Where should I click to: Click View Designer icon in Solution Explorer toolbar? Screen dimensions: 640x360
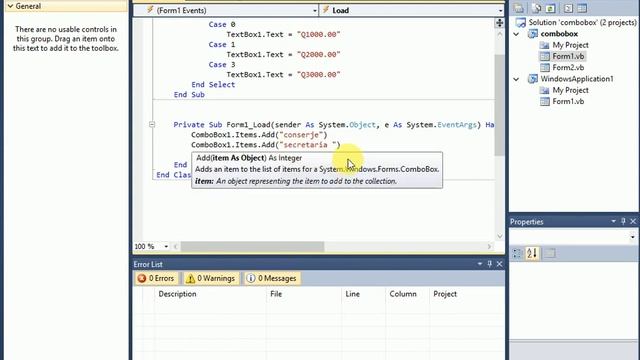(582, 8)
